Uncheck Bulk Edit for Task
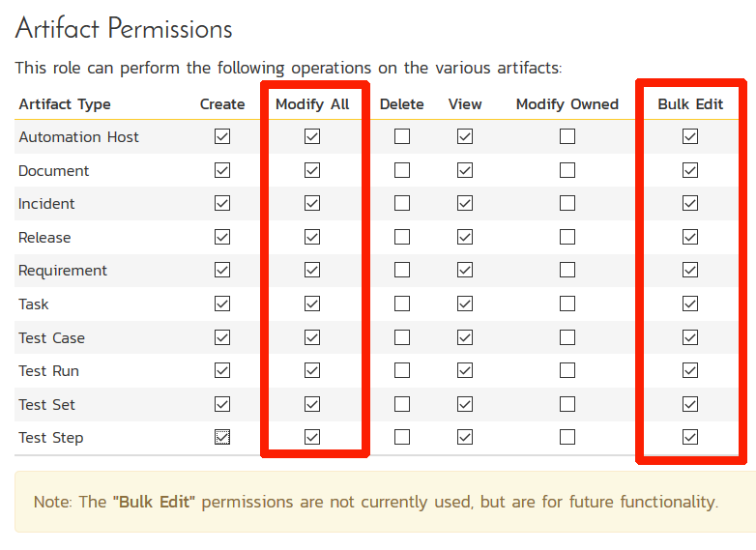Image resolution: width=756 pixels, height=550 pixels. click(690, 304)
